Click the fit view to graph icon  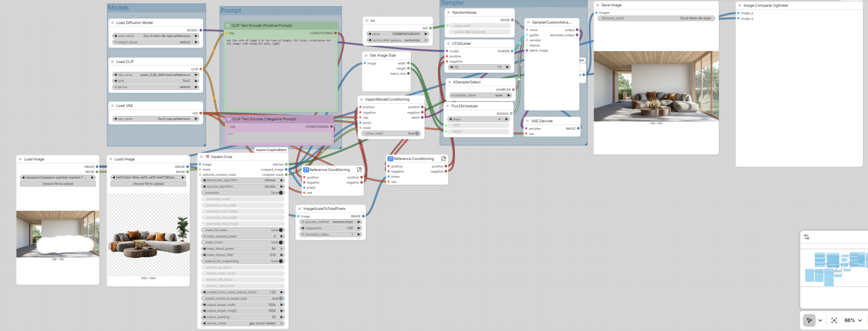(834, 320)
